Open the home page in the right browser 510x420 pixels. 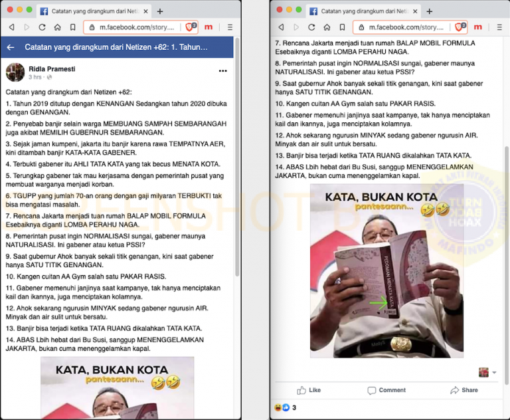tap(327, 27)
